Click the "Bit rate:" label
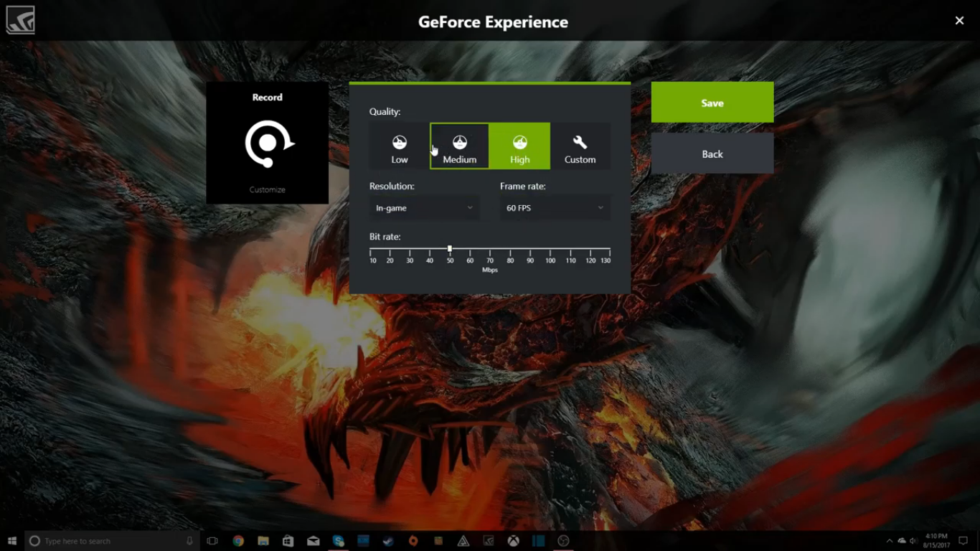The width and height of the screenshot is (980, 551). (x=385, y=237)
